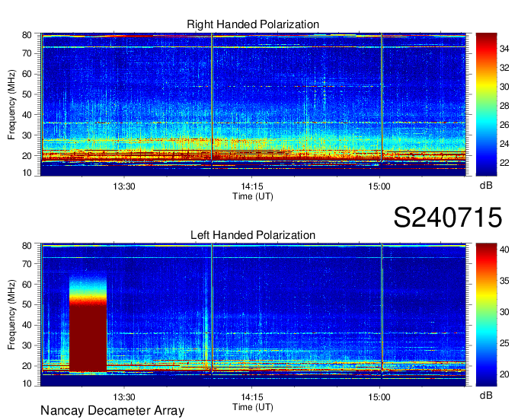Click the S240715 observation label
Screen dimensions: 518x420
tap(448, 217)
